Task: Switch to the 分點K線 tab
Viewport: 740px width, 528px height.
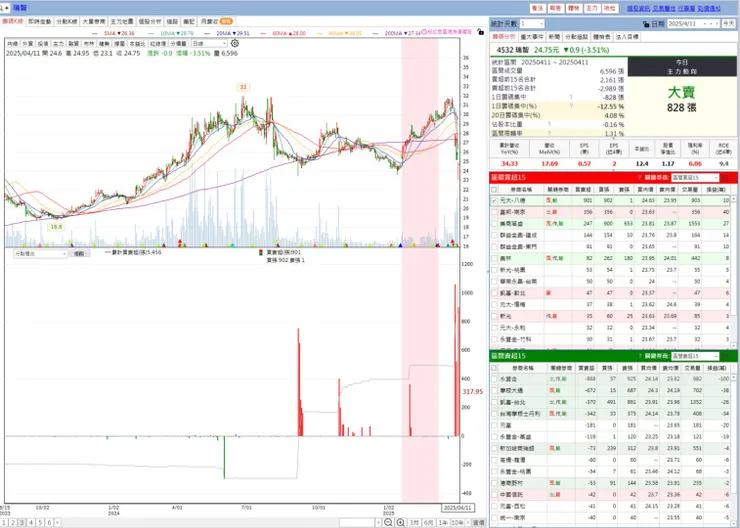Action: [67, 22]
